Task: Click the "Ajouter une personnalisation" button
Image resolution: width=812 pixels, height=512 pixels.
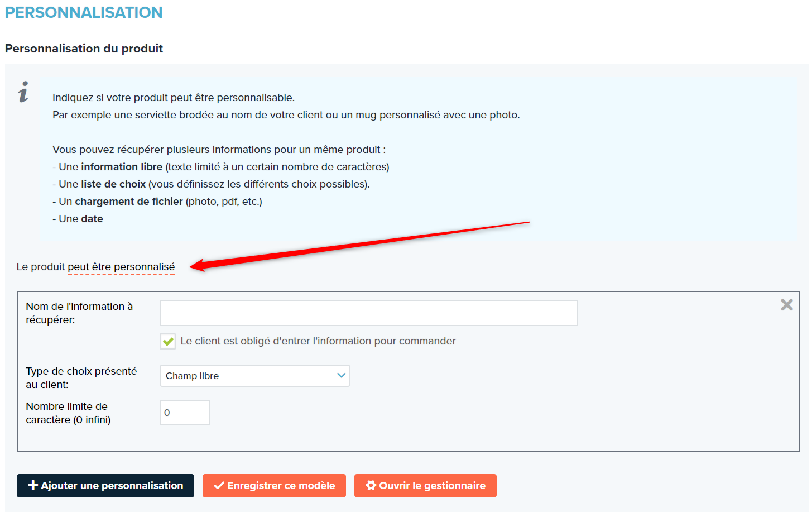Action: click(105, 486)
